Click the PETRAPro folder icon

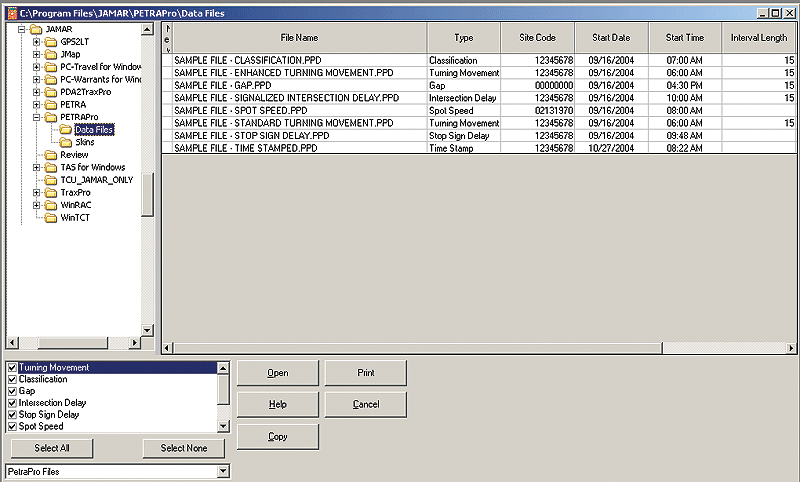click(51, 117)
